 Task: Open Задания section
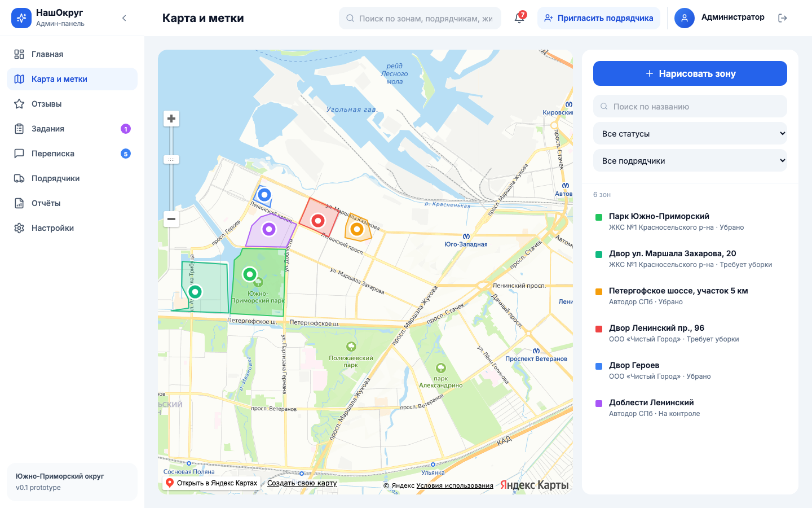[x=72, y=129]
